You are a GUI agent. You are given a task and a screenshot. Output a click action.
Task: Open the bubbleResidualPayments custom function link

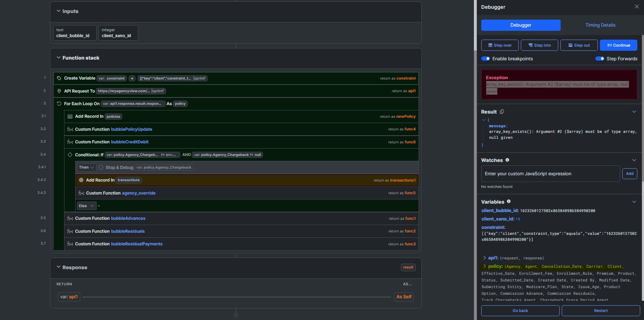[x=137, y=244]
